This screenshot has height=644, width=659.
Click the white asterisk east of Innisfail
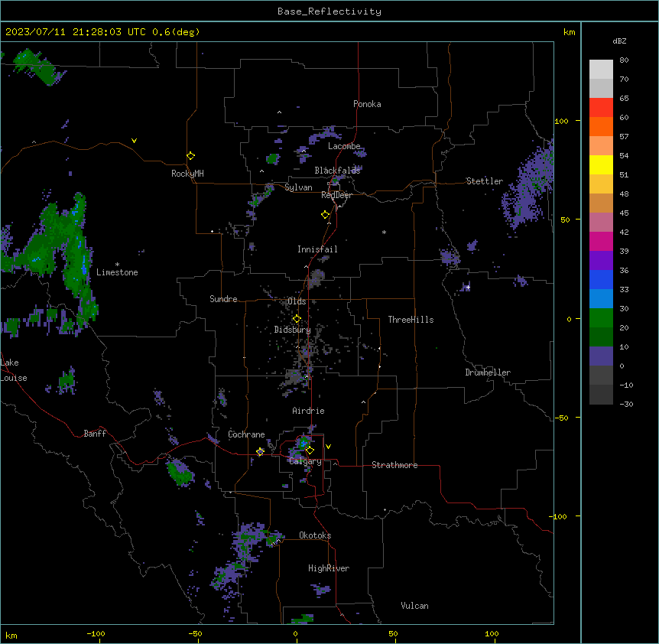pyautogui.click(x=384, y=232)
